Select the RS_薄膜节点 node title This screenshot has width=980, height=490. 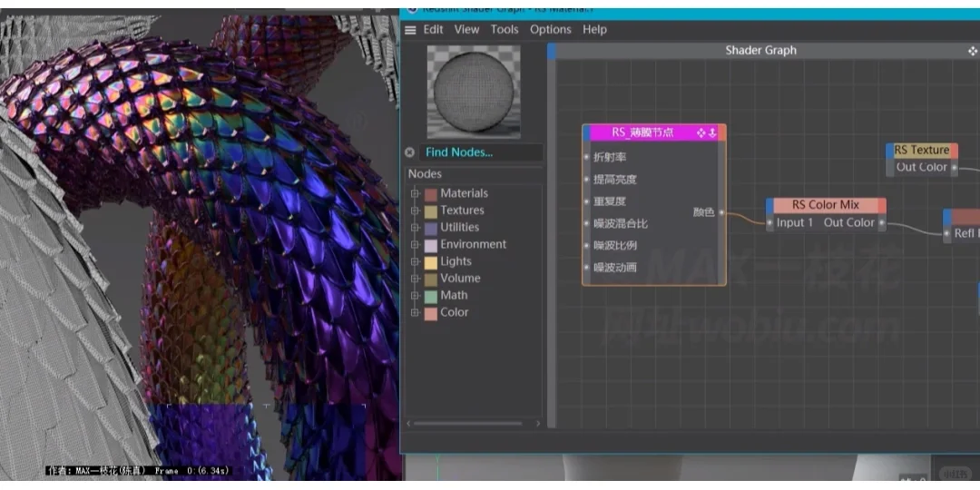[642, 132]
